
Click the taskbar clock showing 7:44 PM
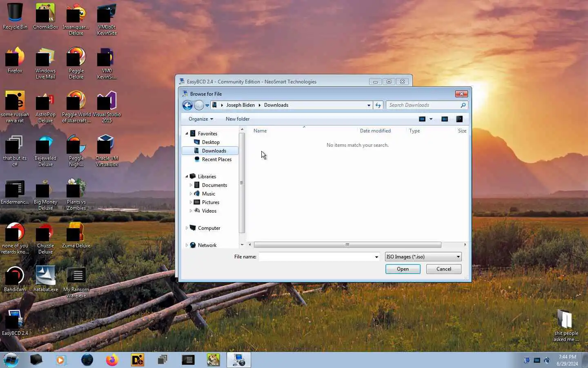(567, 360)
